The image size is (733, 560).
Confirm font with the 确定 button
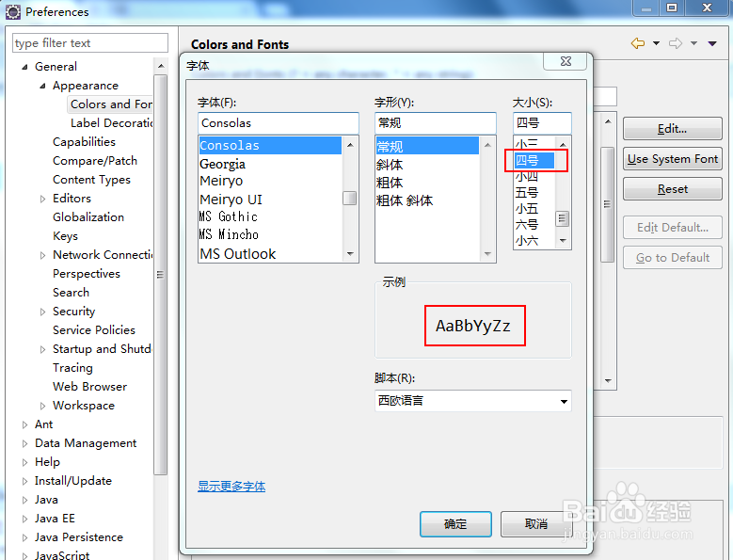(x=455, y=524)
